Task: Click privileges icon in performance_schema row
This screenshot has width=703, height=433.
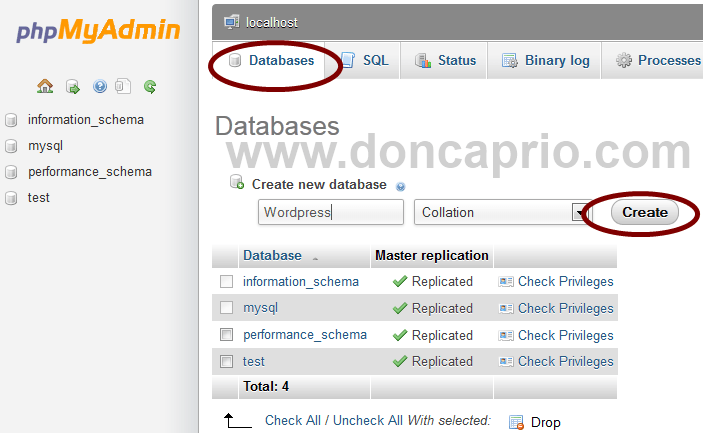Action: (x=506, y=335)
